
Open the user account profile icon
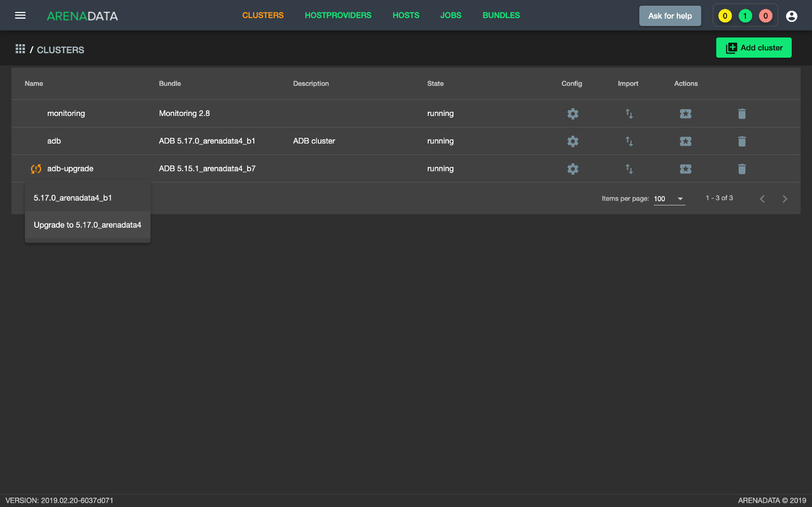point(791,16)
